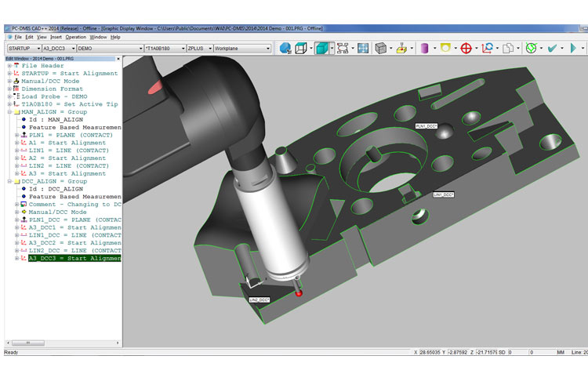Click the Edit Window horizontal scrollbar thumb
This screenshot has height=392, width=588.
[28, 343]
